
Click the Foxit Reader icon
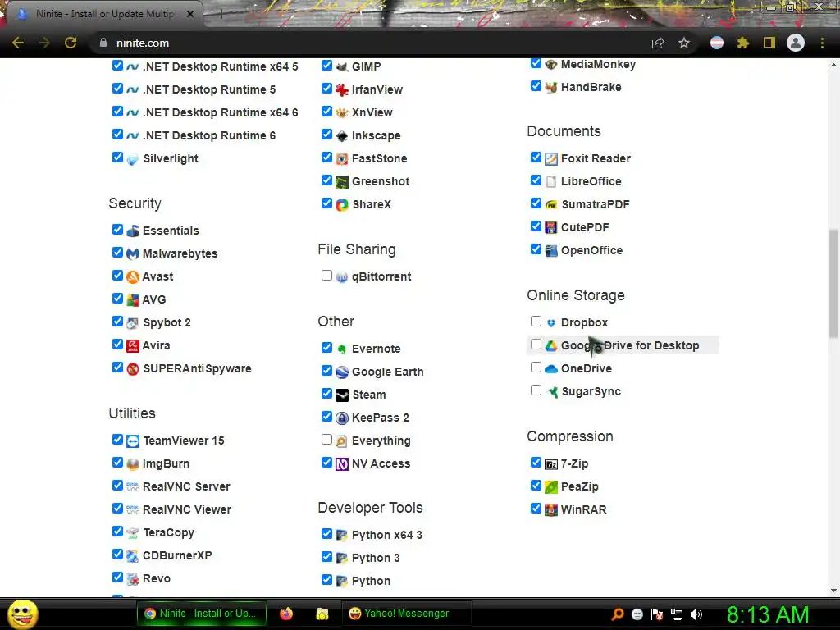coord(550,158)
